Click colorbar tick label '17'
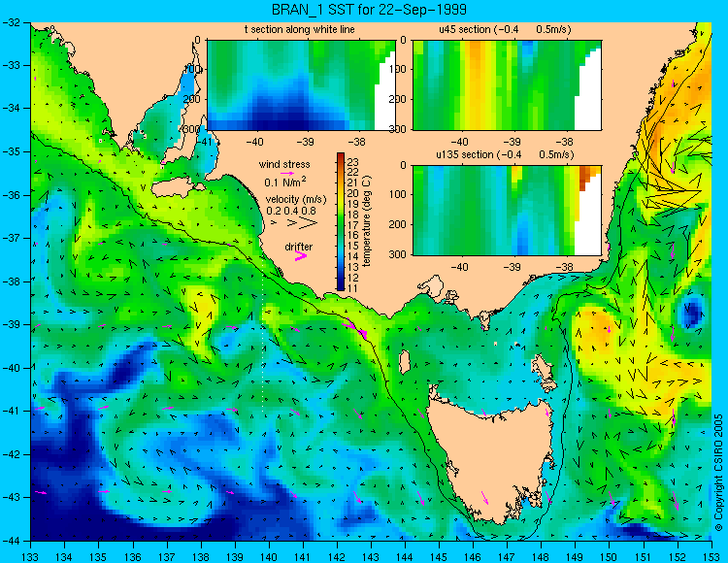This screenshot has width=728, height=563. point(353,225)
